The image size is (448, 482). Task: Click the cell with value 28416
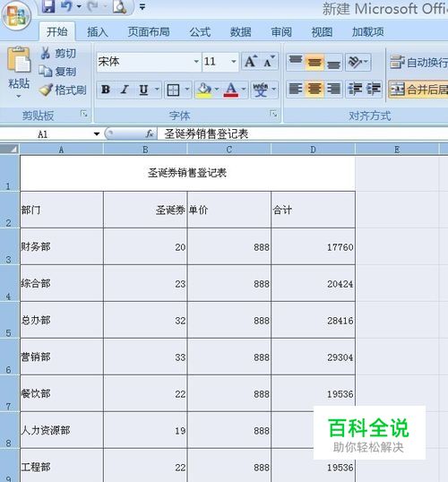pos(313,320)
